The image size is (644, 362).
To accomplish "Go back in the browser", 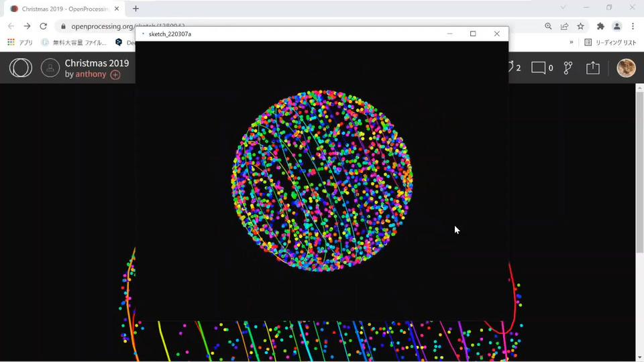I will pyautogui.click(x=11, y=26).
